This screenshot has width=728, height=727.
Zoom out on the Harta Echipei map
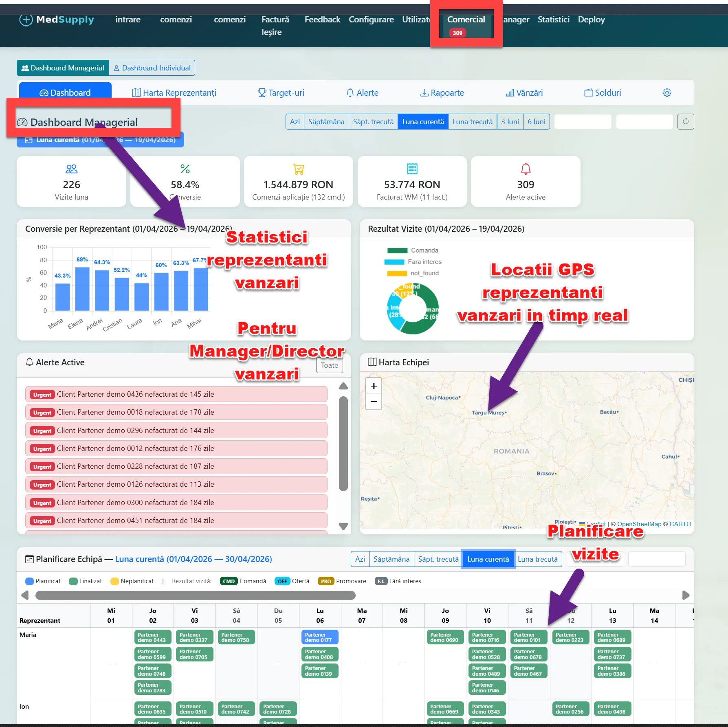(374, 402)
